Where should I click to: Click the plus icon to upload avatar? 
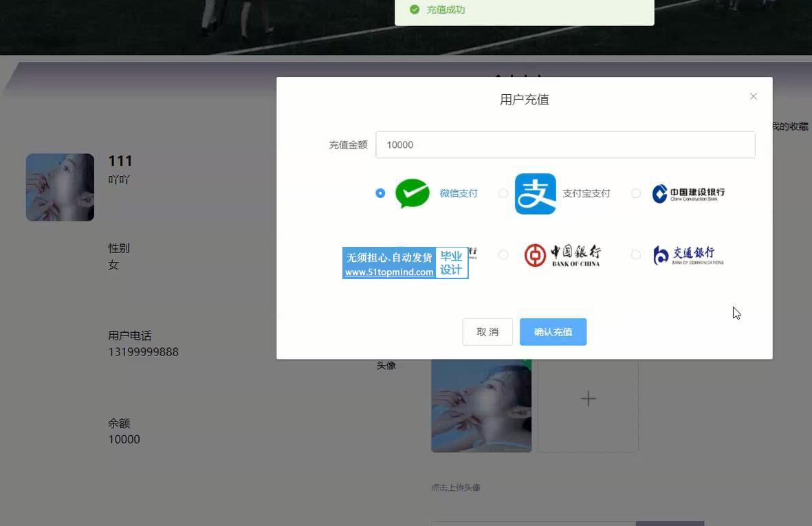(588, 399)
